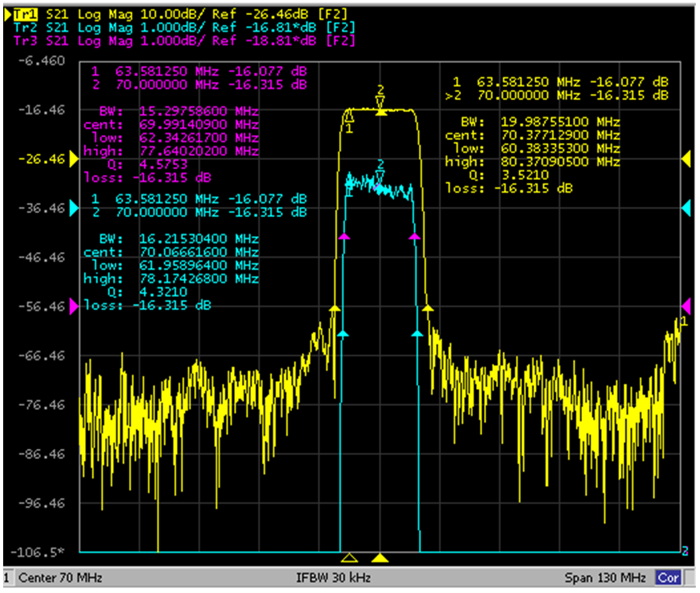Image resolution: width=700 pixels, height=593 pixels.
Task: Click yellow low bandwidth cutoff marker
Action: 335,308
